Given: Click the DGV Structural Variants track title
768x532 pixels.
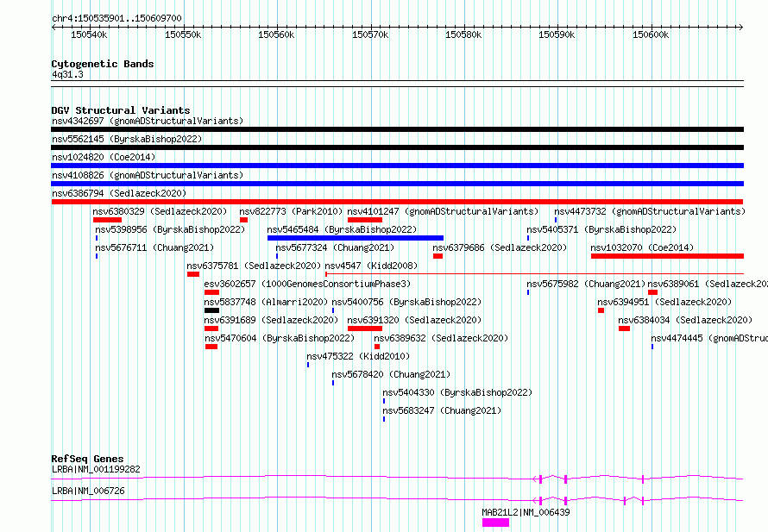Looking at the screenshot, I should [121, 110].
